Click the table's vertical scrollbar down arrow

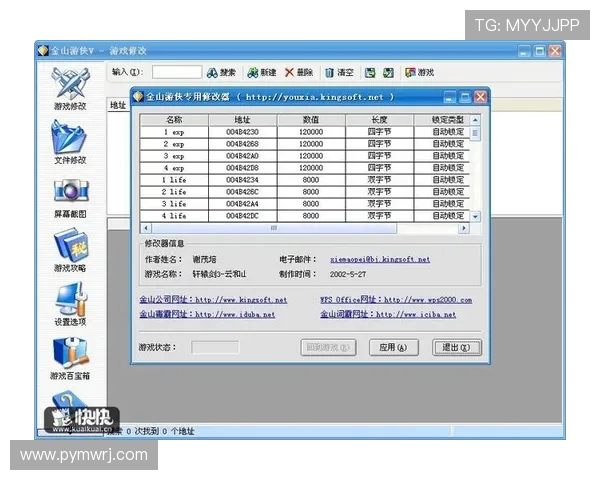click(x=475, y=217)
